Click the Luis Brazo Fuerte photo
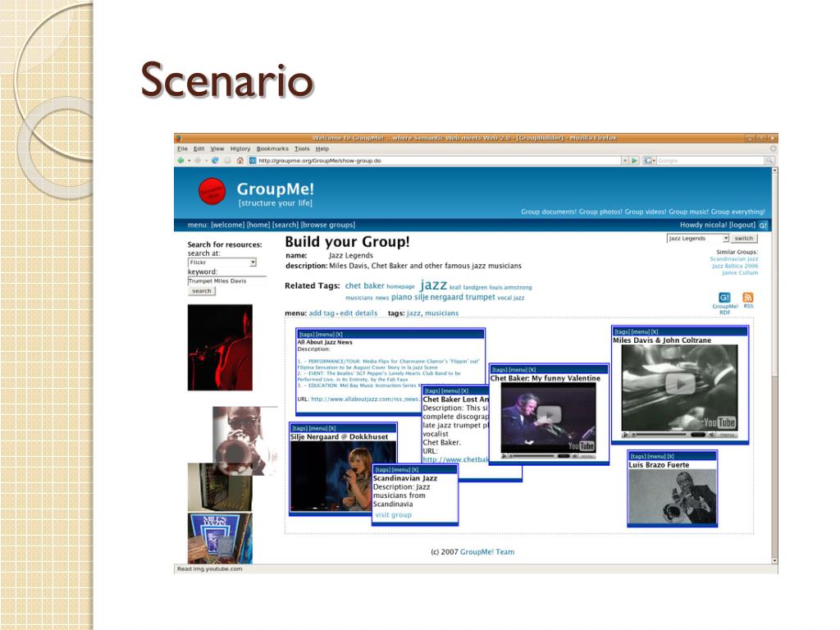This screenshot has width=840, height=630. pos(672,496)
